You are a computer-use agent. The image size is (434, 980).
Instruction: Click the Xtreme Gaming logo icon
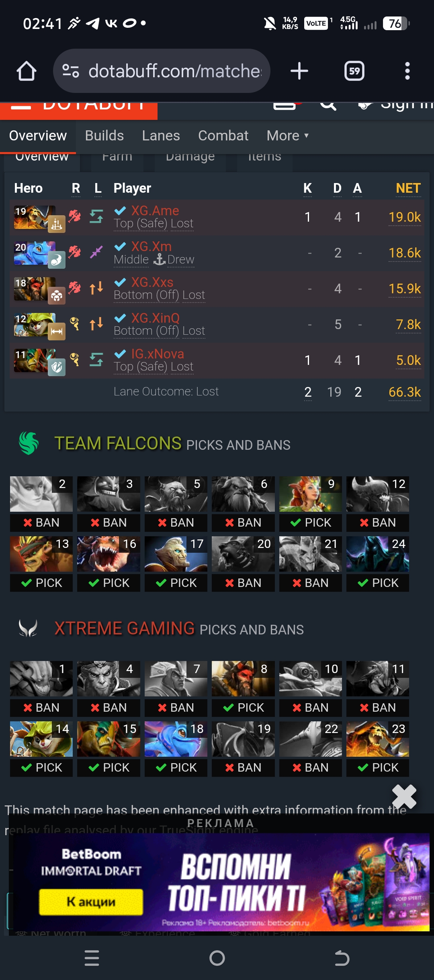(x=28, y=628)
